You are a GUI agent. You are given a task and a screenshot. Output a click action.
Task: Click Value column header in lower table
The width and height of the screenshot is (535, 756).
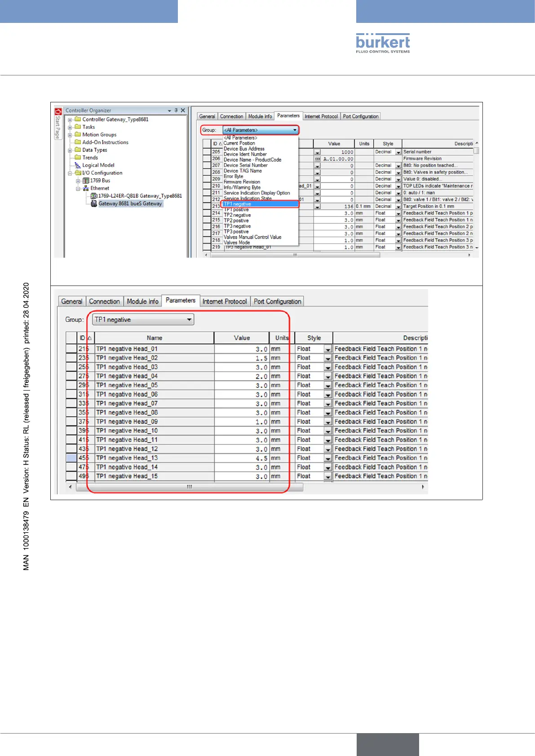[x=242, y=338]
